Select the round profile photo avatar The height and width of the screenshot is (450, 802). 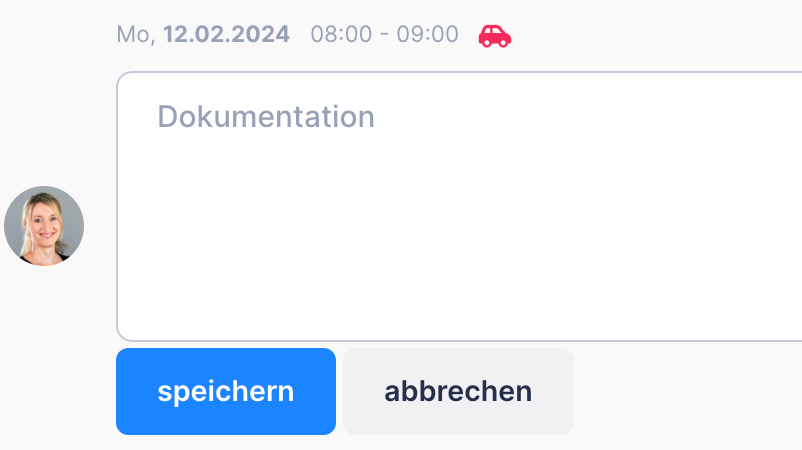pos(44,226)
